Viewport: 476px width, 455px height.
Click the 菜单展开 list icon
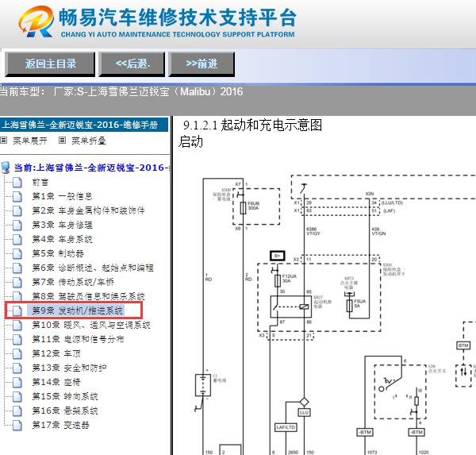pyautogui.click(x=4, y=141)
